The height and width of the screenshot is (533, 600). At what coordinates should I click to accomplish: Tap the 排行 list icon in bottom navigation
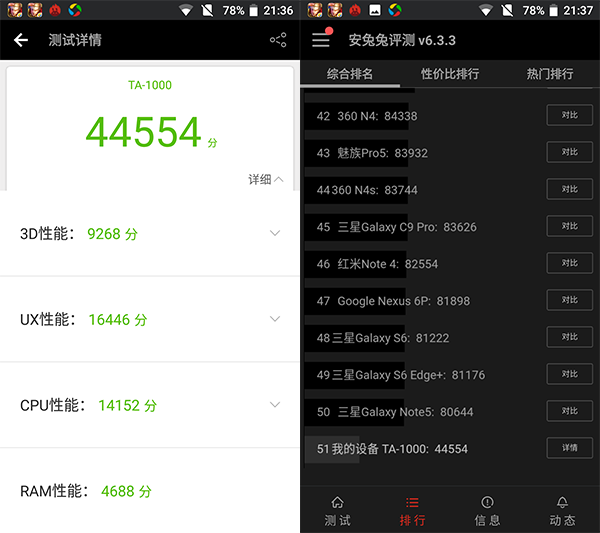point(412,502)
